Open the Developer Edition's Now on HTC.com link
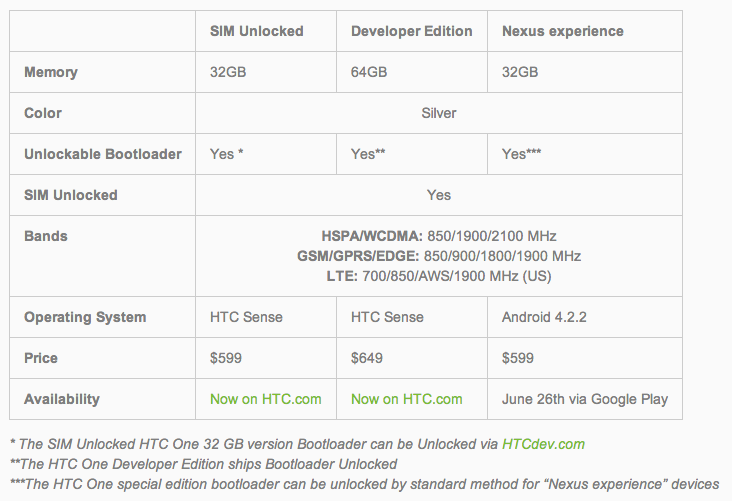The width and height of the screenshot is (732, 501). pos(406,399)
